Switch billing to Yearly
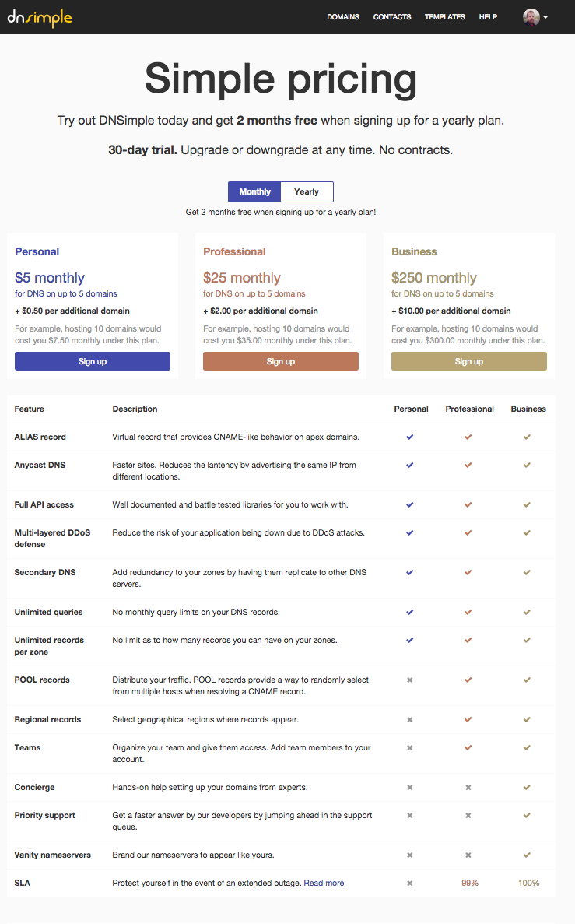The image size is (575, 924). (307, 191)
